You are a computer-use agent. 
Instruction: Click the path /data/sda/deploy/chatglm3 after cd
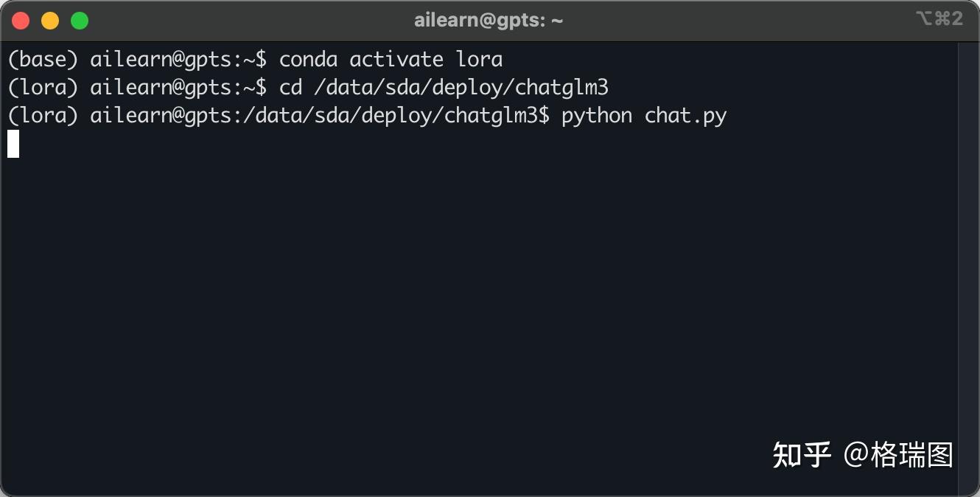461,88
